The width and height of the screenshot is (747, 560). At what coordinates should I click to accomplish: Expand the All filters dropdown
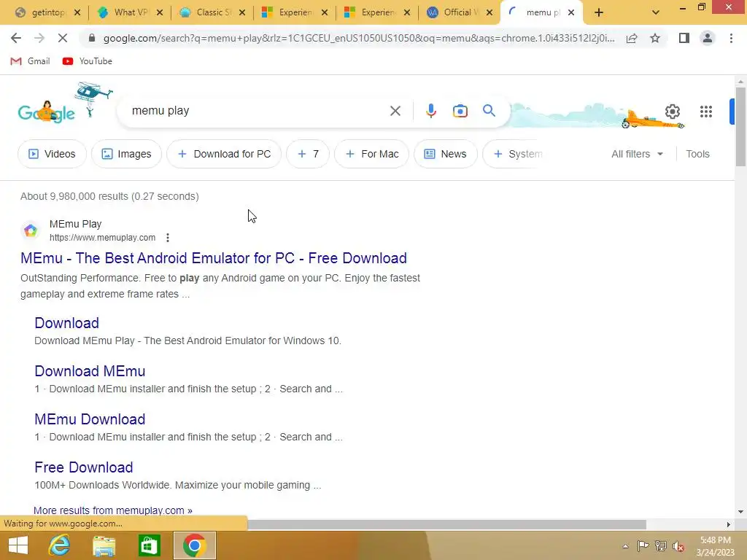coord(637,154)
